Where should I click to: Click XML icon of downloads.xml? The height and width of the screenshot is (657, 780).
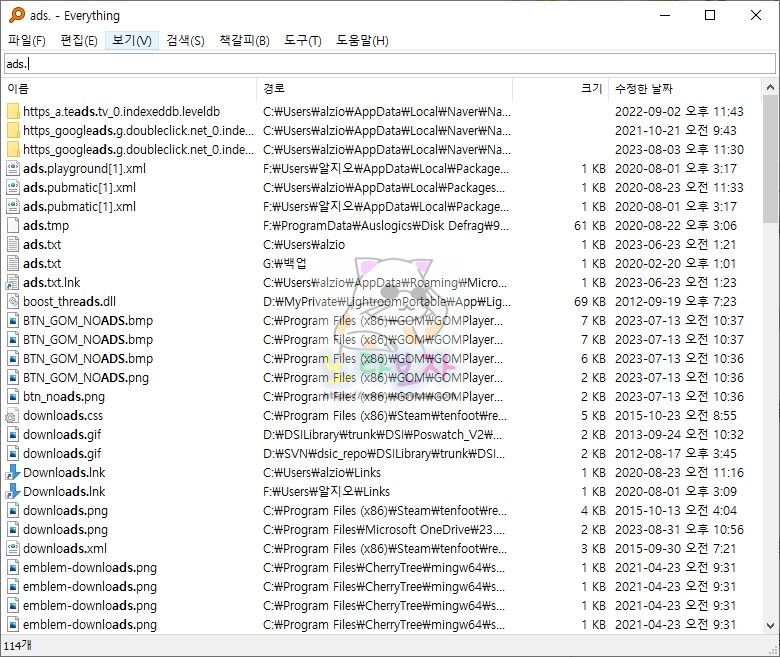(13, 549)
